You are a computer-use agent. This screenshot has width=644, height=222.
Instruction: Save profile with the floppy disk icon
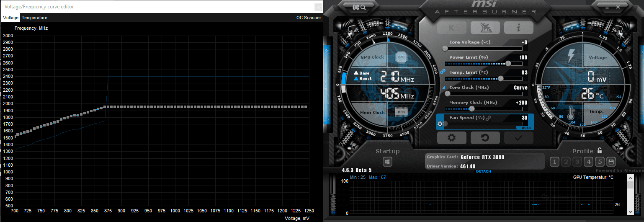pyautogui.click(x=611, y=162)
